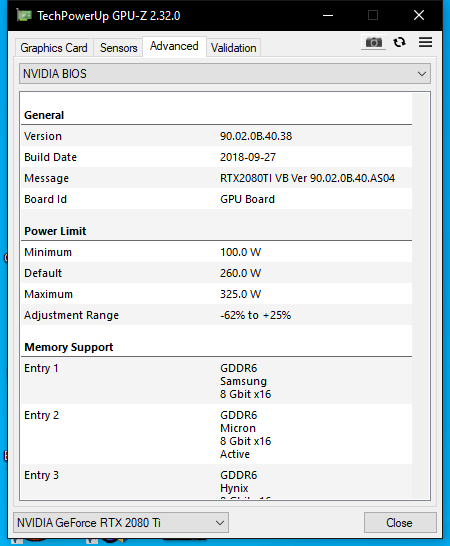Click the Entry 2 row label
This screenshot has width=450, height=546.
41,415
